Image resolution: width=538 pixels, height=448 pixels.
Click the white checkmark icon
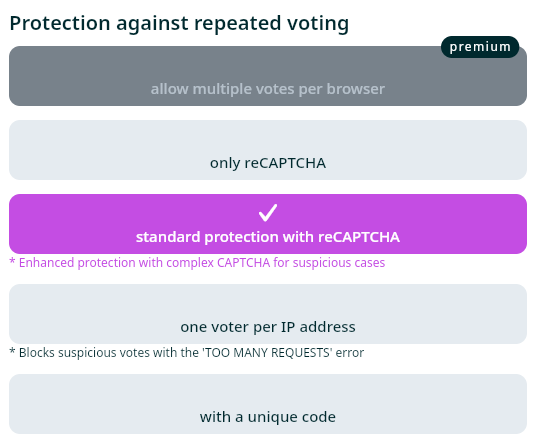tap(268, 213)
